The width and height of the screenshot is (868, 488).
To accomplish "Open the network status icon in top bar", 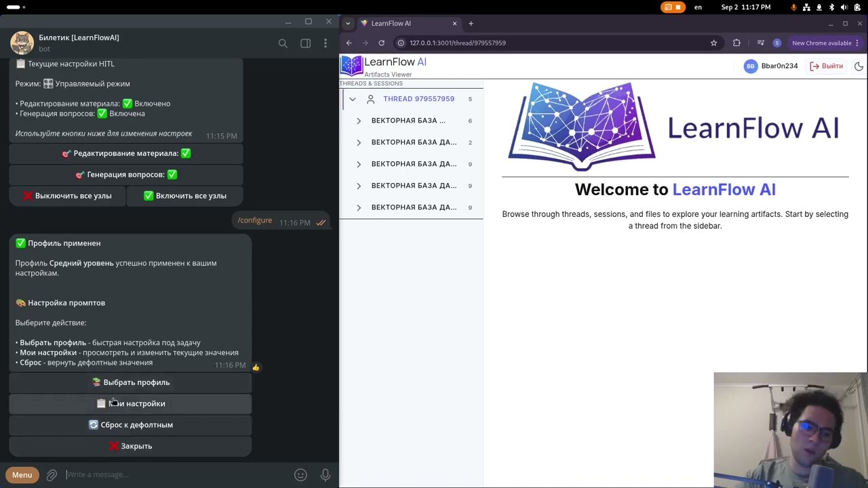I will 806,7.
